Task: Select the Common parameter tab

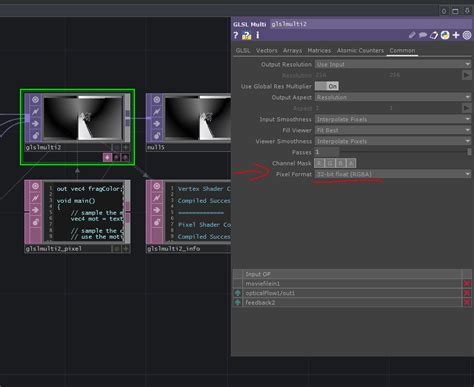Action: (x=402, y=50)
